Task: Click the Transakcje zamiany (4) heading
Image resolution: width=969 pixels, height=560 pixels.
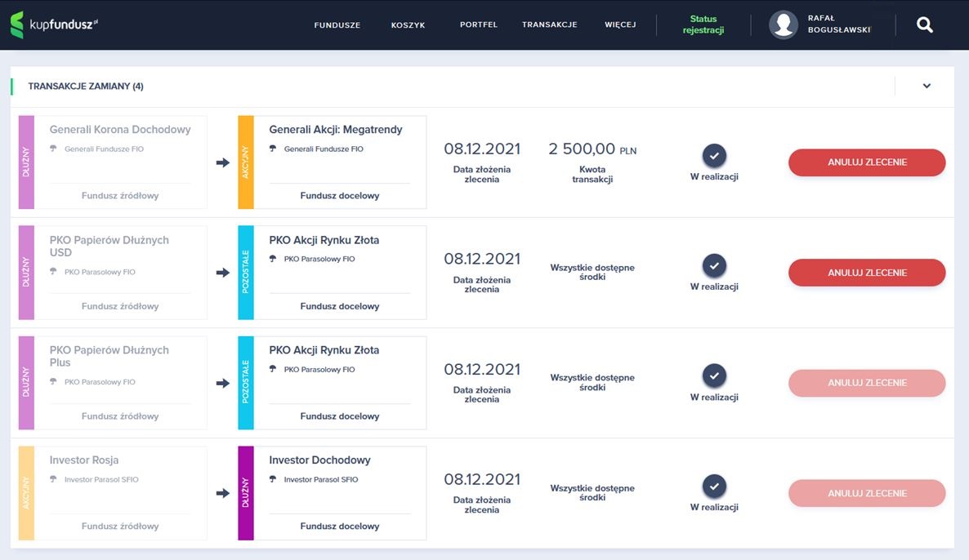Action: [86, 87]
